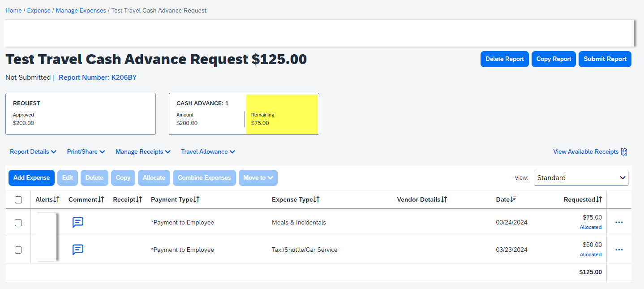Image resolution: width=644 pixels, height=289 pixels.
Task: Select the $125.00 total in the table footer
Action: (x=590, y=272)
